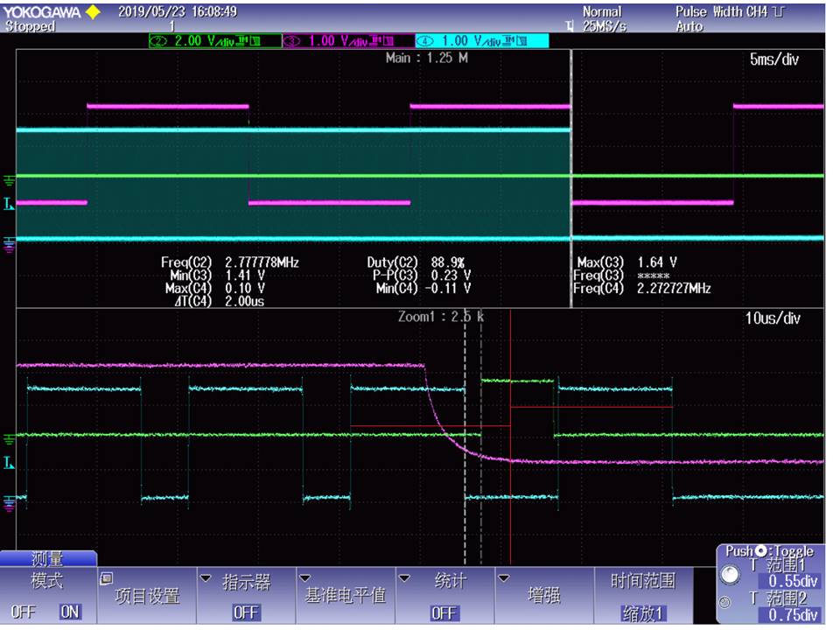Click the 'Pulse Width CH4' trigger type text
The width and height of the screenshot is (840, 630).
(x=721, y=11)
